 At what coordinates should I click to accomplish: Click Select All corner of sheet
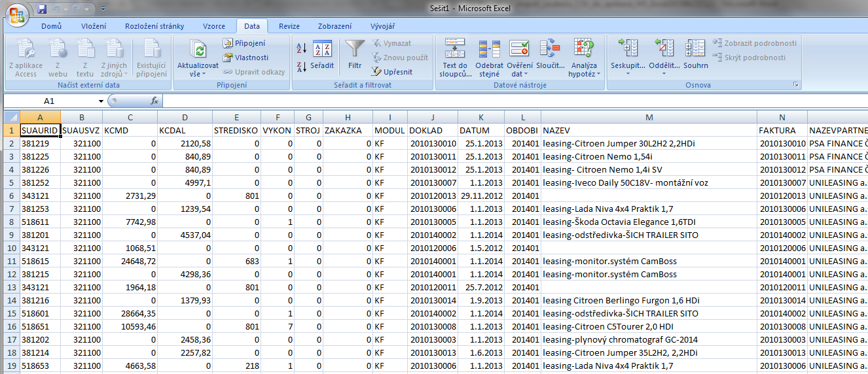tap(10, 117)
